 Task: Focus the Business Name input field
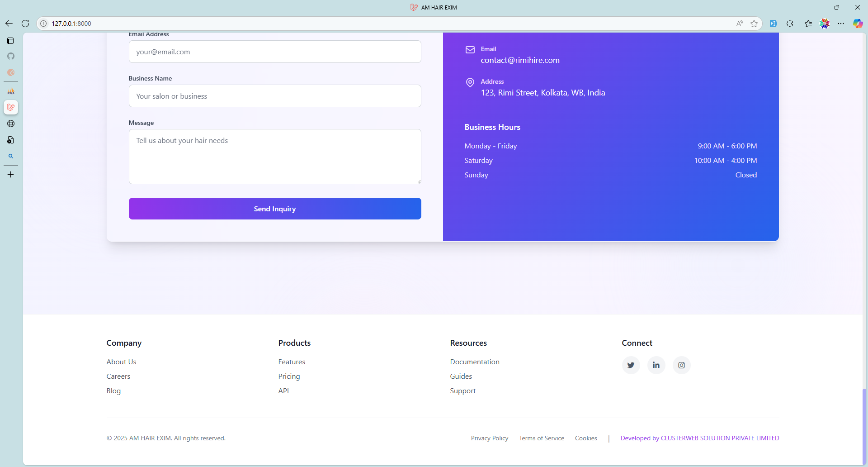pyautogui.click(x=275, y=96)
